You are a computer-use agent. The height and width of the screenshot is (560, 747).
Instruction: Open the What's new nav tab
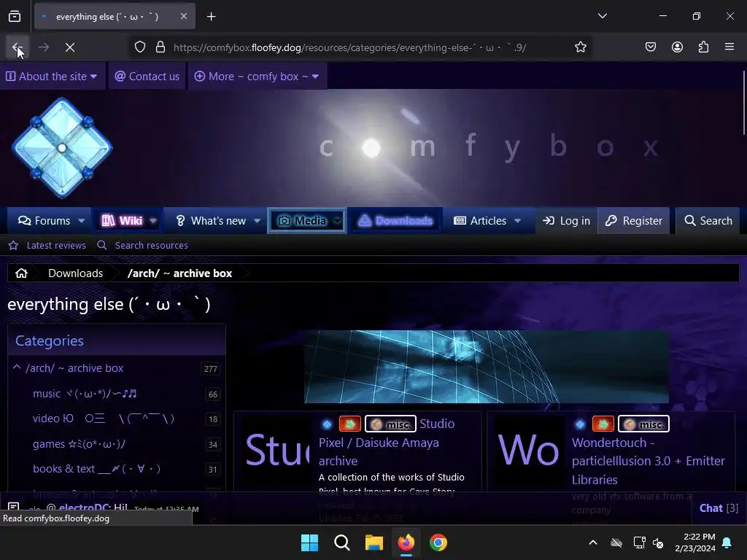click(211, 220)
